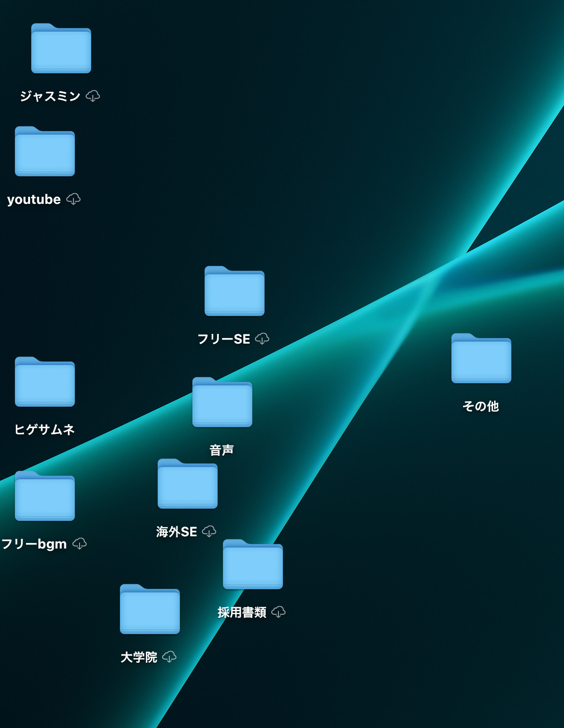
Task: Select the 海外SE folder icon
Action: 188,484
